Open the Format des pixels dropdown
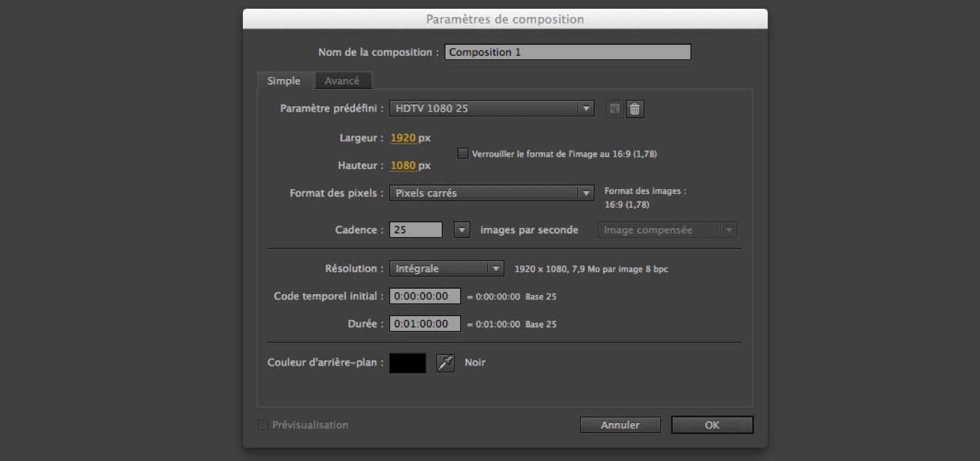Viewport: 980px width, 461px height. coord(491,193)
